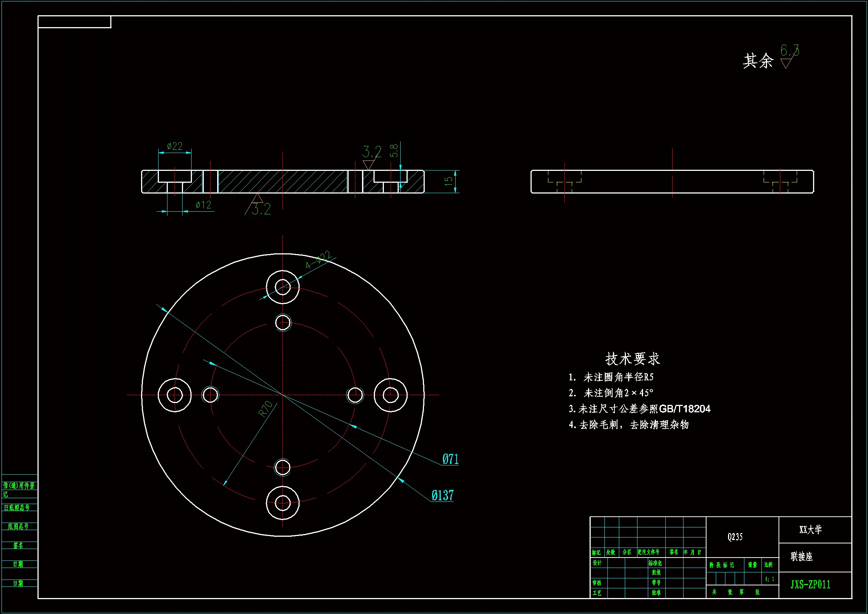
Task: Click the Q235 material cell in title block
Action: click(x=735, y=537)
